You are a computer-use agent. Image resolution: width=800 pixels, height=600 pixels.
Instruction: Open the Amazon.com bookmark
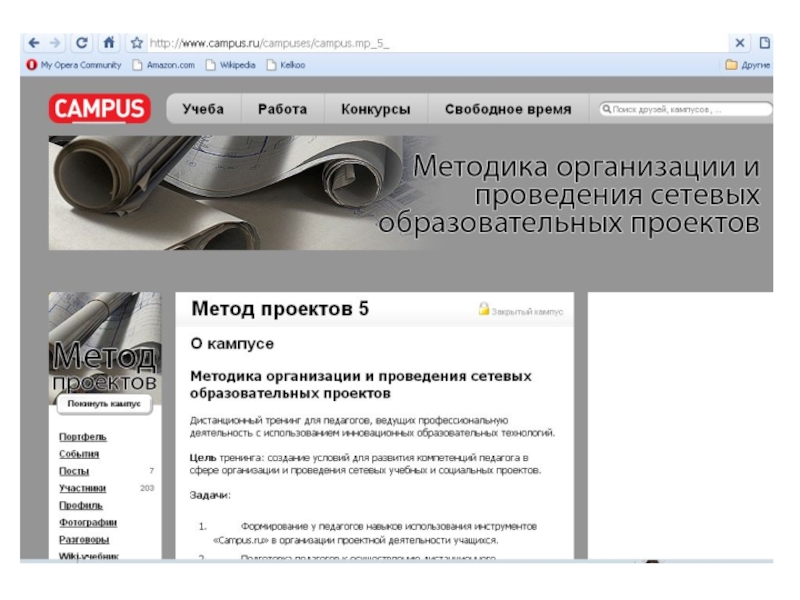coord(164,65)
